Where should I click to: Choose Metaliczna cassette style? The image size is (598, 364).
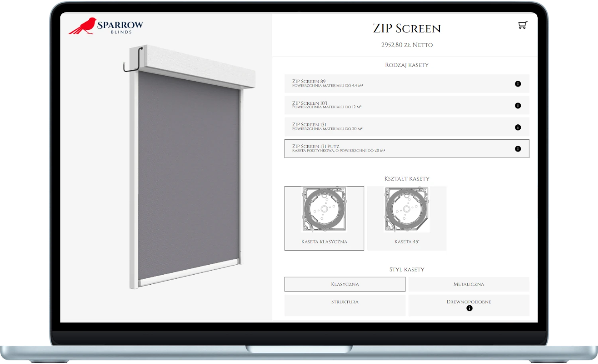click(x=469, y=284)
